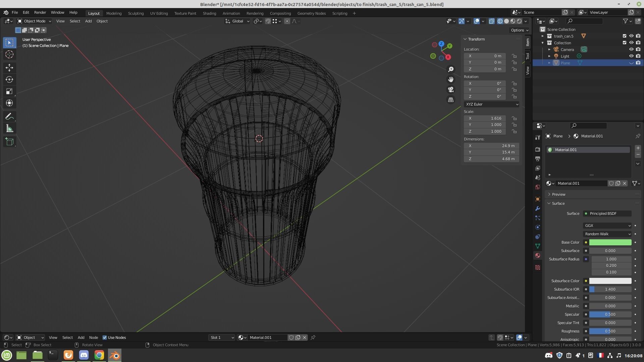Choose the Select Box tool
The height and width of the screenshot is (362, 644).
pyautogui.click(x=9, y=43)
